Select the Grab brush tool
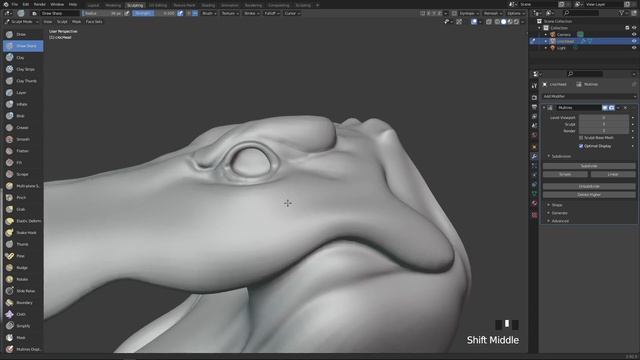This screenshot has height=360, width=640. 23,209
